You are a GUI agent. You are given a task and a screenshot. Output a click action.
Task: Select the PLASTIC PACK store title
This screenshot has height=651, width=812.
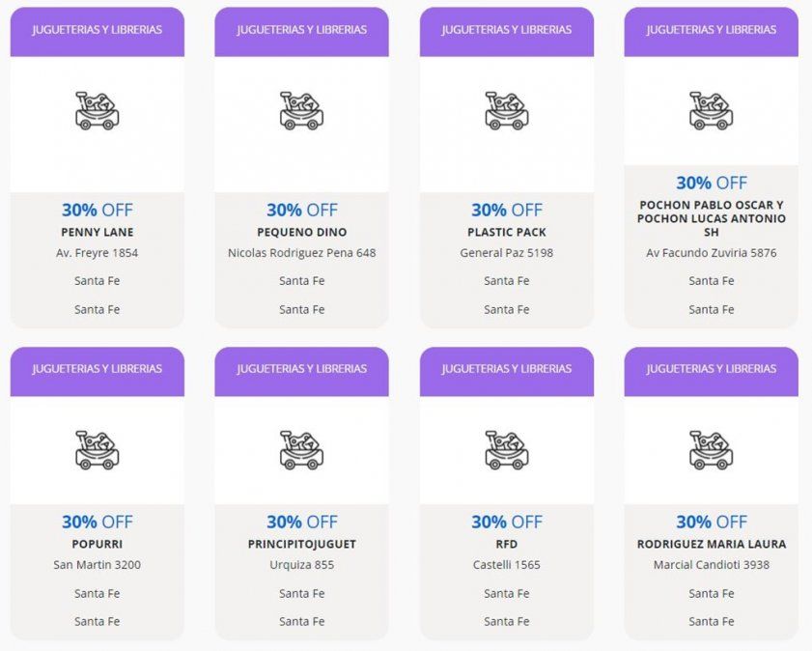pyautogui.click(x=506, y=232)
